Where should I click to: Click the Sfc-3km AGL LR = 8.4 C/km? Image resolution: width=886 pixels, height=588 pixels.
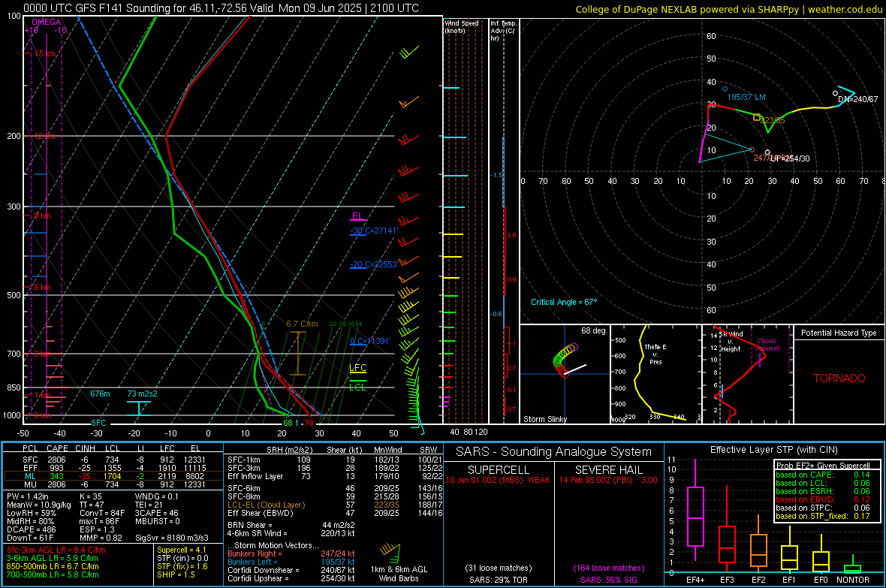point(56,550)
